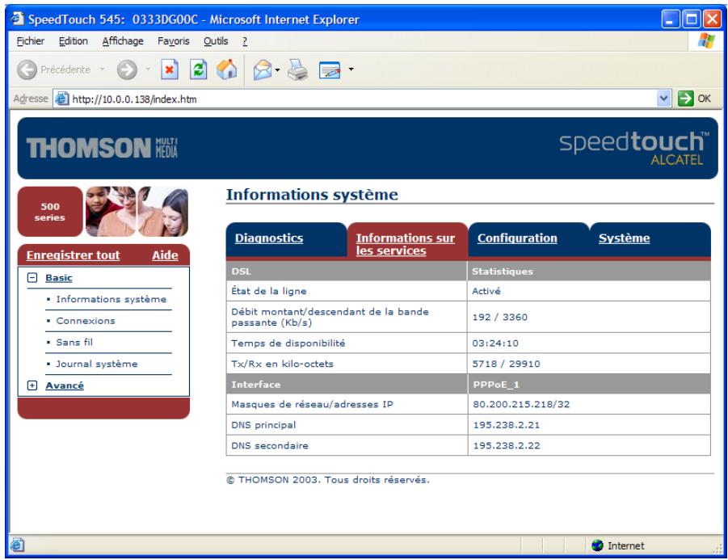
Task: Click the Avancé menu link
Action: tap(65, 385)
